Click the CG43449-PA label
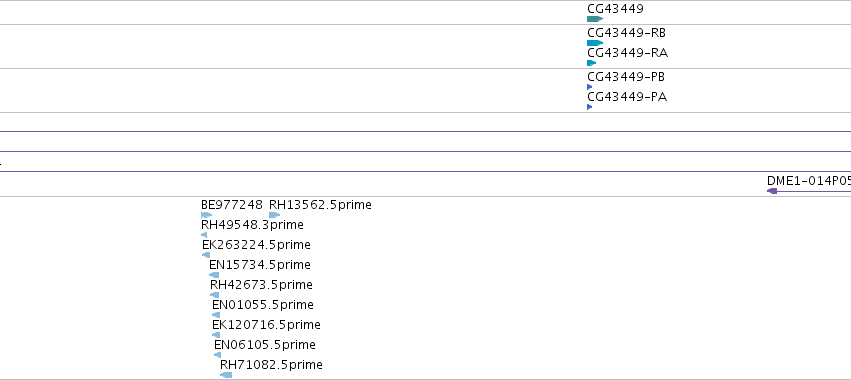This screenshot has width=851, height=380. pos(627,97)
